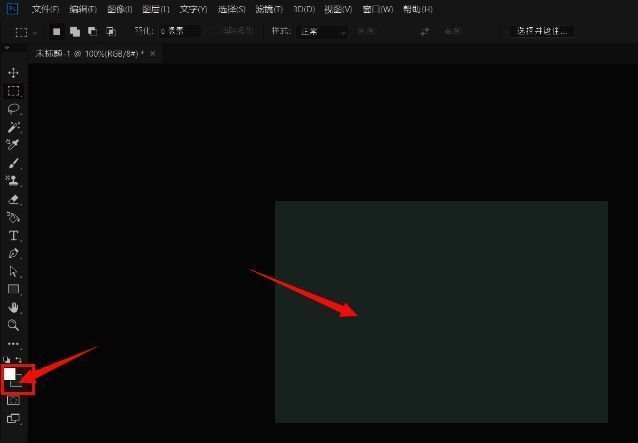Reset default foreground and background colors
The image size is (638, 443).
point(7,360)
